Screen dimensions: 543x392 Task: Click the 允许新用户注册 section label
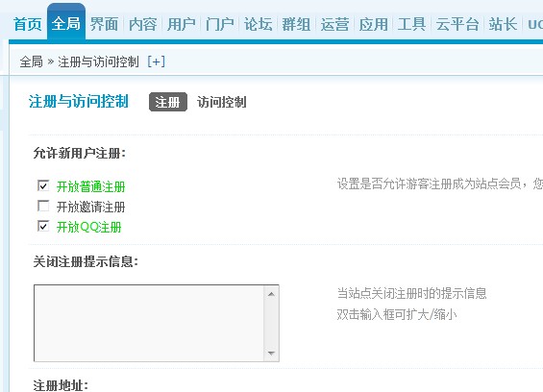coord(80,153)
